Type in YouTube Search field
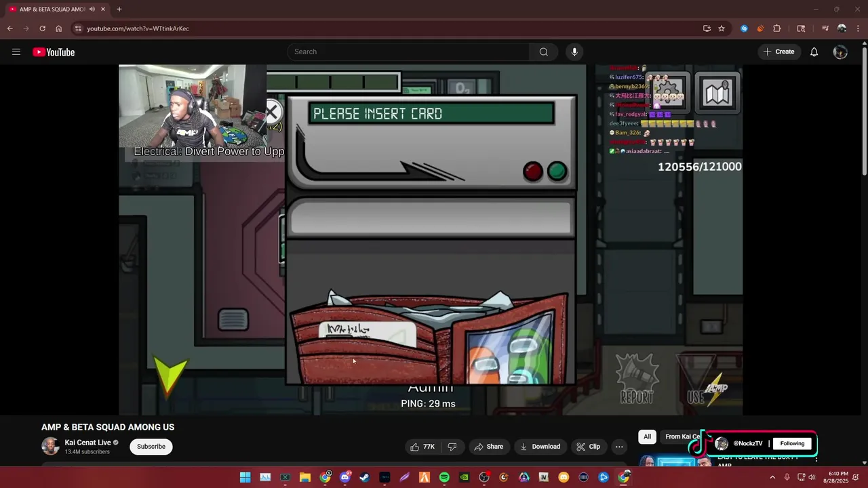This screenshot has width=868, height=488. [x=409, y=52]
